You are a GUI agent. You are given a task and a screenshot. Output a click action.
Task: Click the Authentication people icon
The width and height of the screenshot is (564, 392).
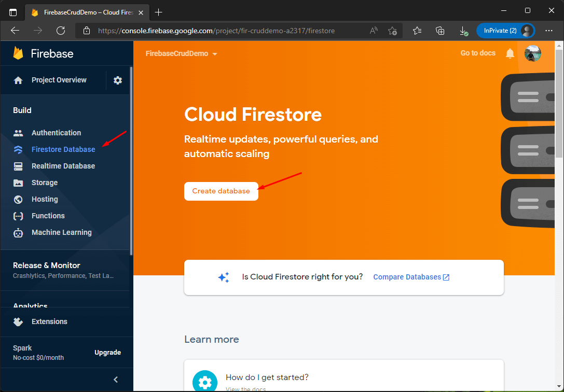[x=18, y=133]
